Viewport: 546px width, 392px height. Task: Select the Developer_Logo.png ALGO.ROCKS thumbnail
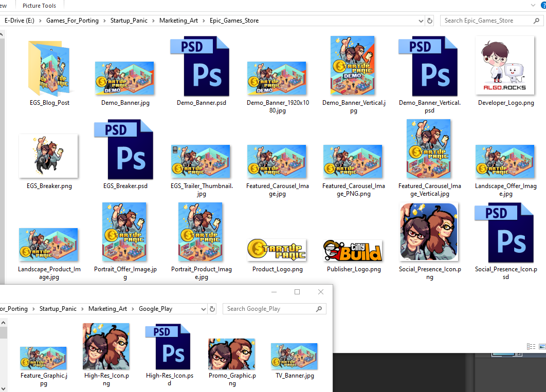[505, 65]
